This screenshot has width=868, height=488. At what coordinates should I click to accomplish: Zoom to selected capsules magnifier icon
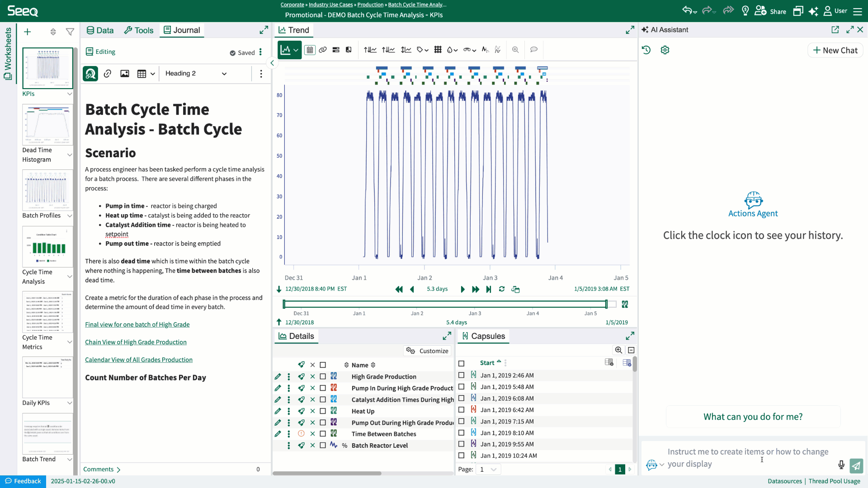(x=618, y=350)
